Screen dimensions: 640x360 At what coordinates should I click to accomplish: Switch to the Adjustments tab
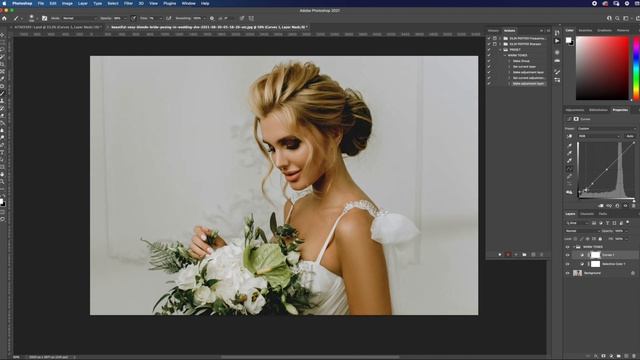click(575, 110)
